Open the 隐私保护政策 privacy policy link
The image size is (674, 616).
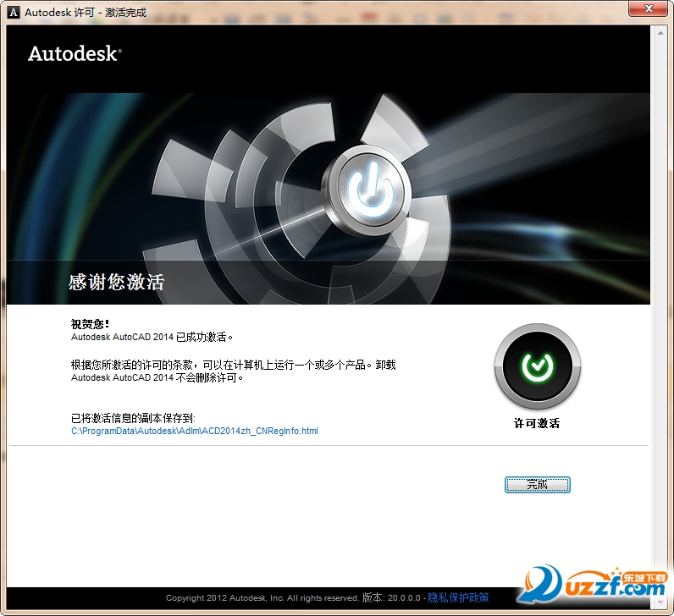[x=458, y=597]
